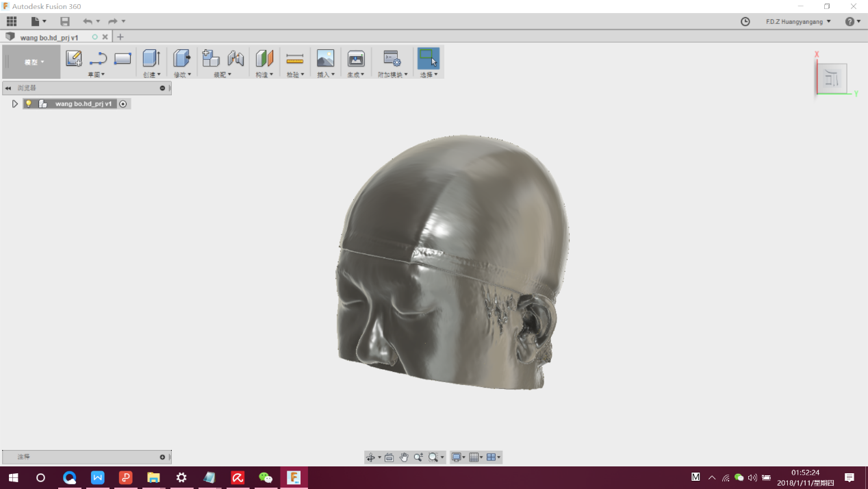
Task: Open the 模型 workspace switcher
Action: tap(31, 62)
